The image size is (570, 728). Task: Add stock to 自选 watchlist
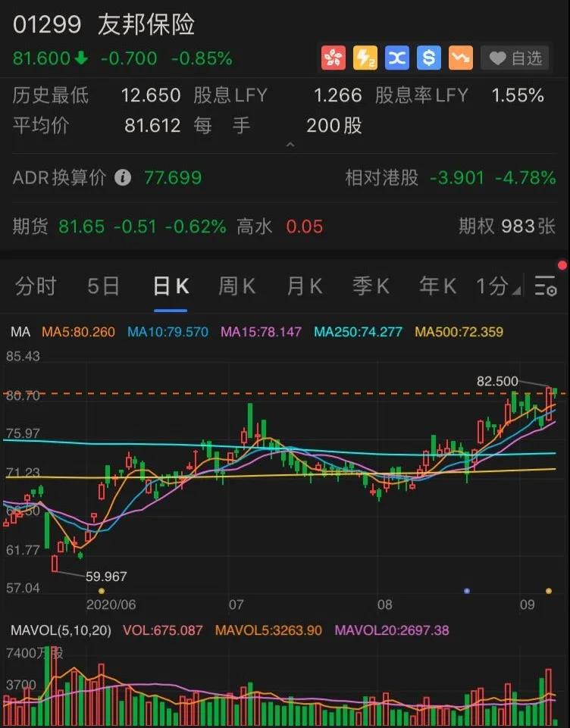pos(515,58)
